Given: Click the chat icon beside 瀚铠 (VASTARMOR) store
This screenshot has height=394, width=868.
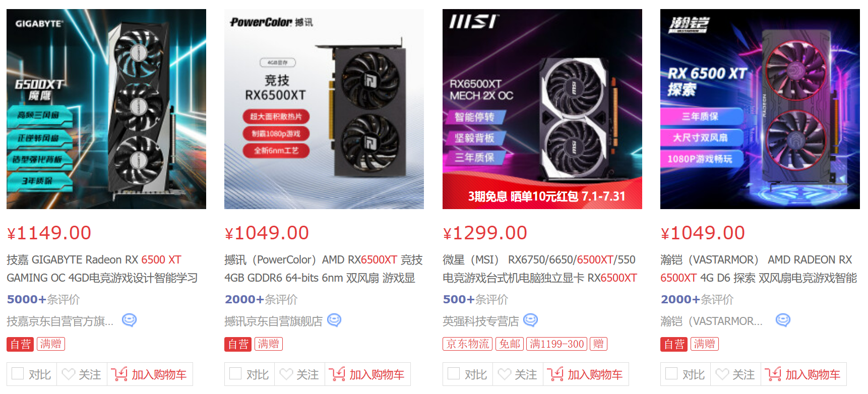Looking at the screenshot, I should click(783, 320).
